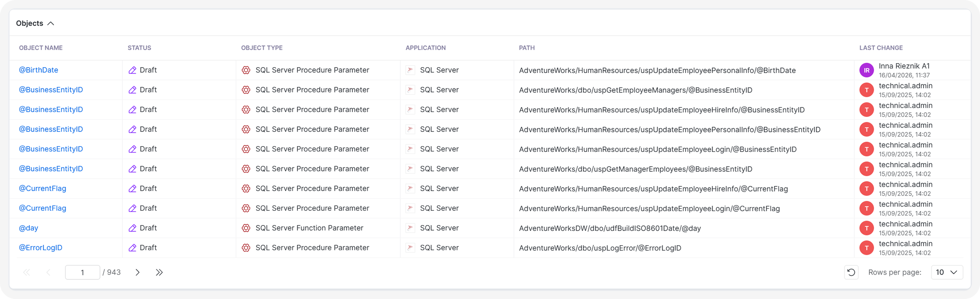Open the @ErrorLogID object link
This screenshot has height=299, width=980.
[40, 247]
